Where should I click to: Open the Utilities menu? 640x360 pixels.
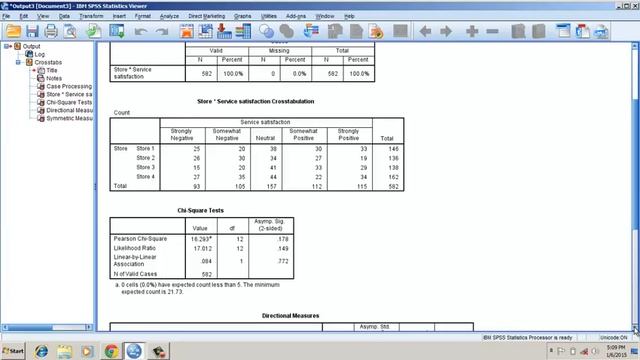pos(269,16)
